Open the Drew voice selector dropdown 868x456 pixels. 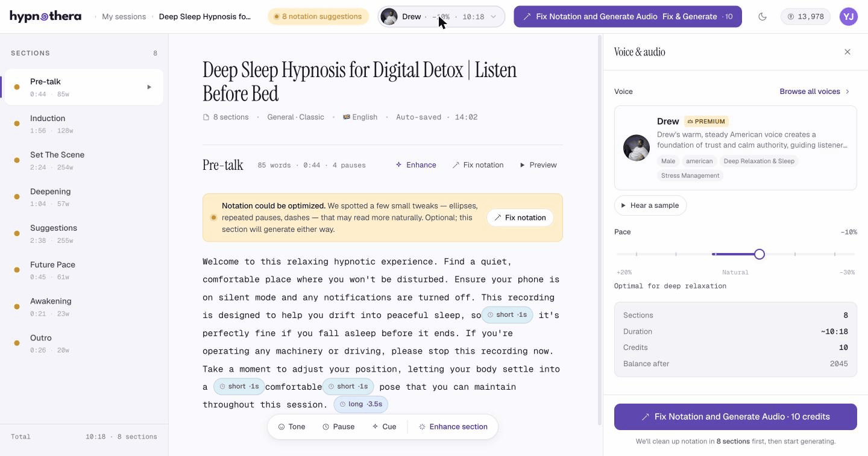tap(441, 17)
